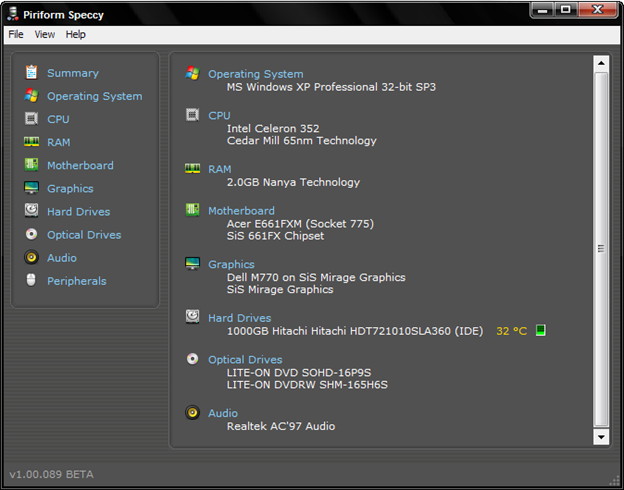Click Graphics heading in summary panel
The width and height of the screenshot is (624, 490).
tap(231, 264)
